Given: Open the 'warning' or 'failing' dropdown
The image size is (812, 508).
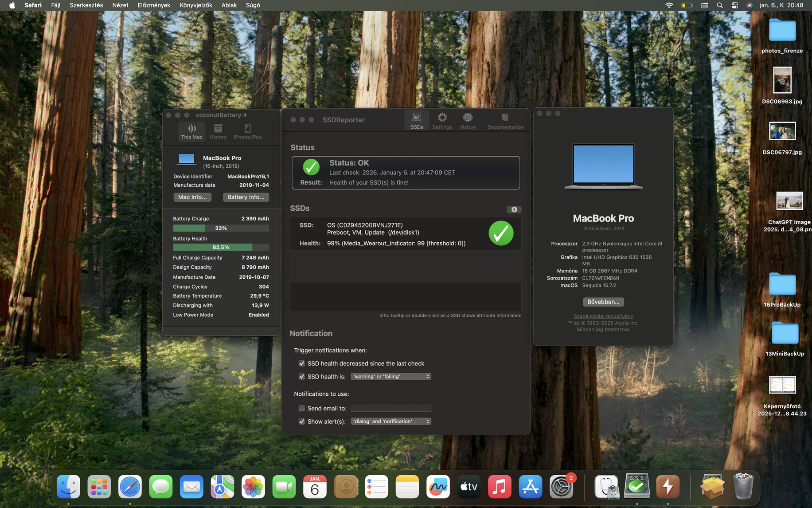Looking at the screenshot, I should click(x=390, y=377).
